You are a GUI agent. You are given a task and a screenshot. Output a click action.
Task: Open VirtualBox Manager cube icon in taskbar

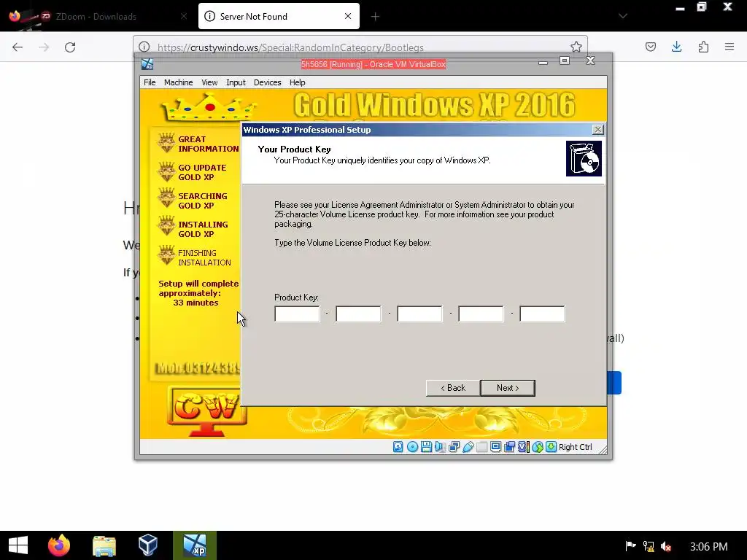147,545
